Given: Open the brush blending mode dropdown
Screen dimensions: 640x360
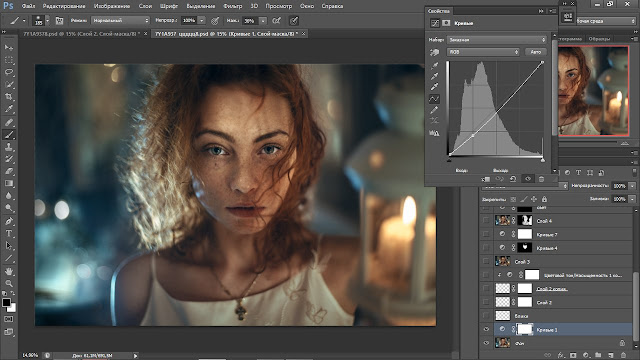Looking at the screenshot, I should pos(120,20).
